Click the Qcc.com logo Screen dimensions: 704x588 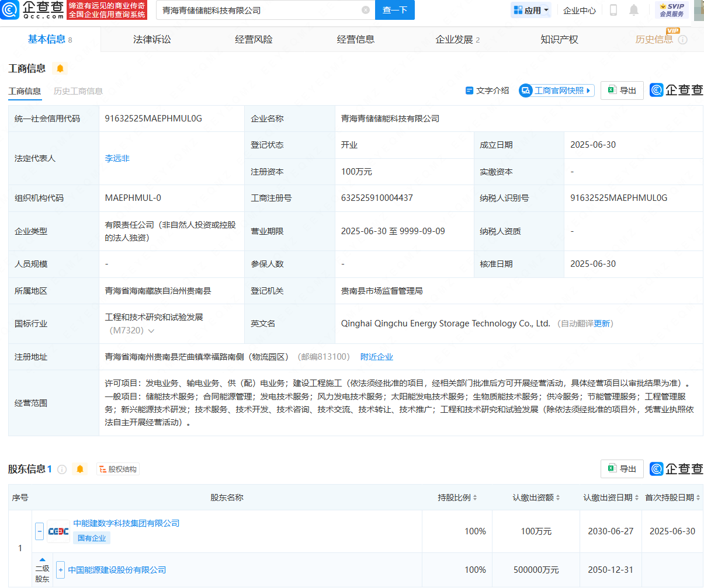33,10
